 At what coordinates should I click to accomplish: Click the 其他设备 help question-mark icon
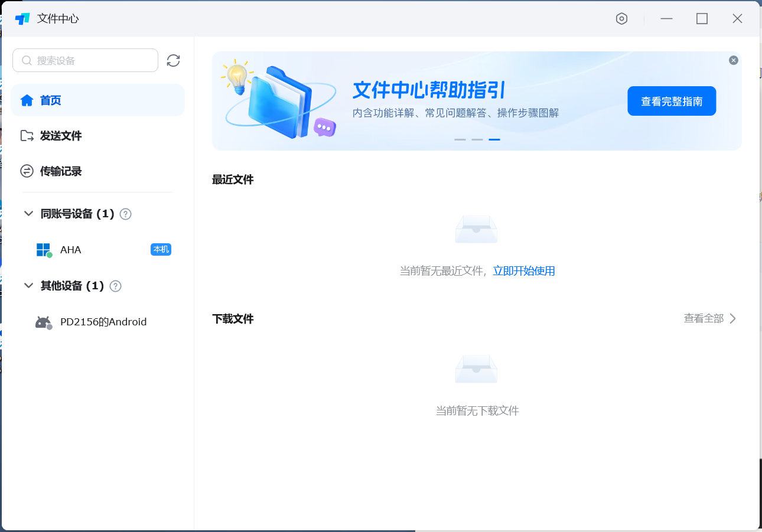(116, 286)
